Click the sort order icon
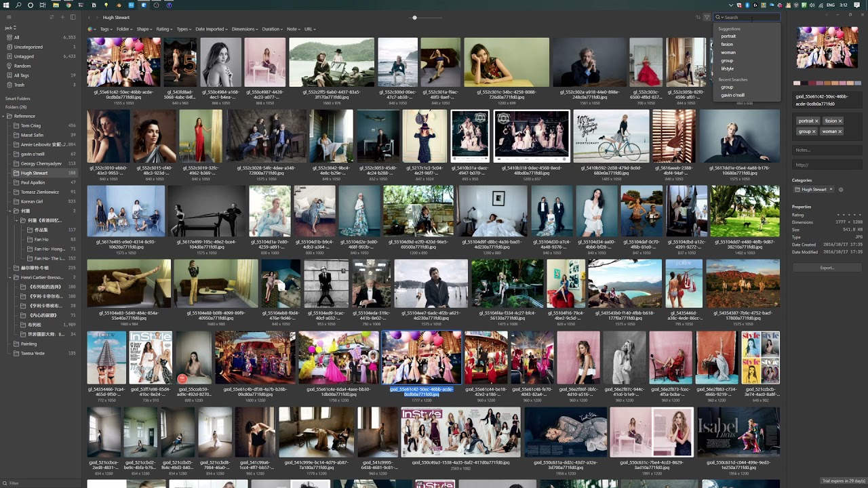 coord(698,17)
